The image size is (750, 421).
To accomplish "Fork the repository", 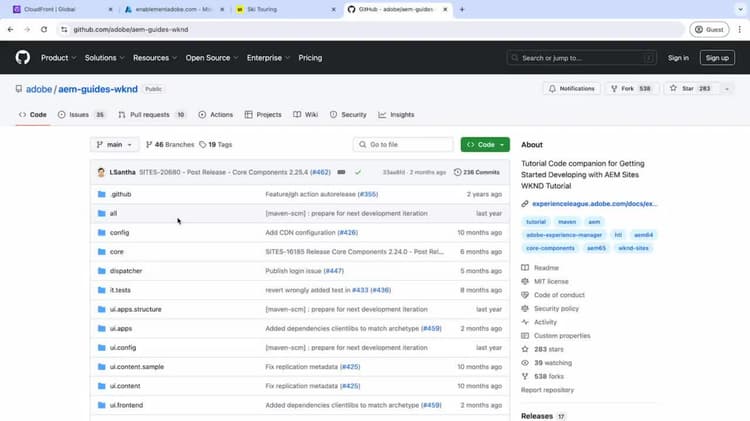I will click(631, 89).
